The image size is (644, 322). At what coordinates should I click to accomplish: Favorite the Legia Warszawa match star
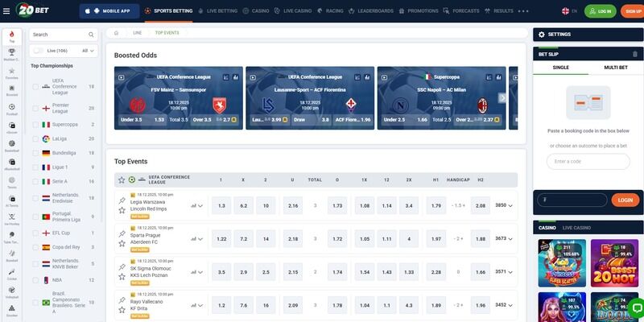pyautogui.click(x=122, y=210)
